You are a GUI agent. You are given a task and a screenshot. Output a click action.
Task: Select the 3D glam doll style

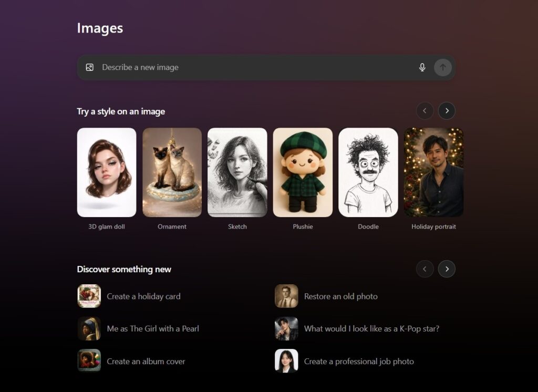point(106,172)
